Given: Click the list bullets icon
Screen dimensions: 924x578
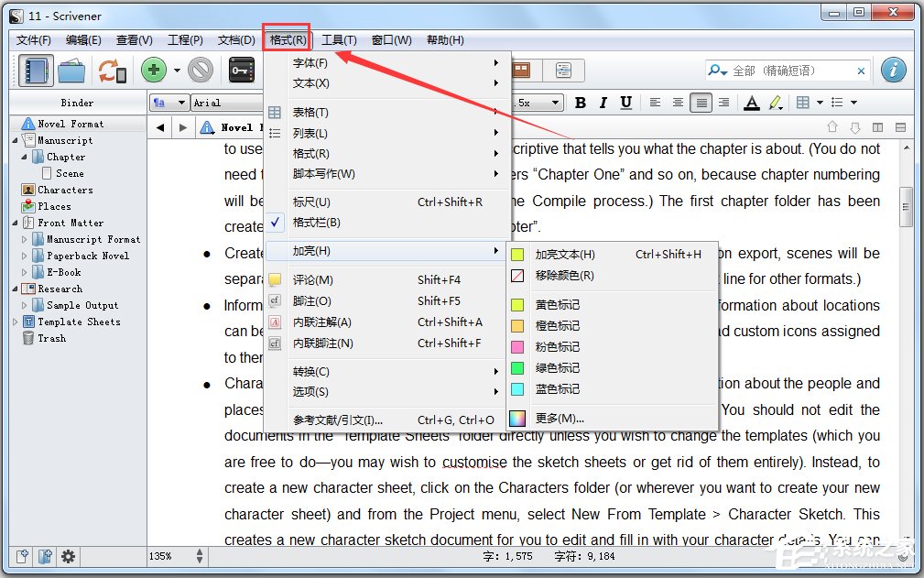Looking at the screenshot, I should (837, 103).
